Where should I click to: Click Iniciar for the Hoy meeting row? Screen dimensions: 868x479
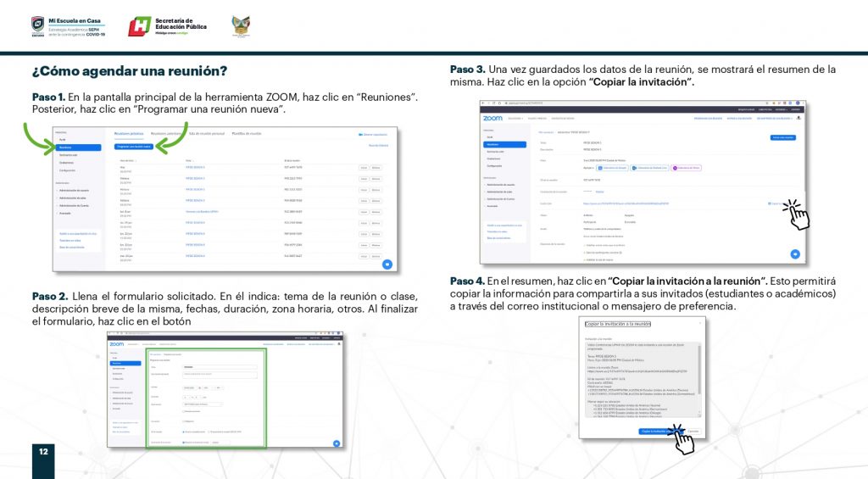(364, 168)
